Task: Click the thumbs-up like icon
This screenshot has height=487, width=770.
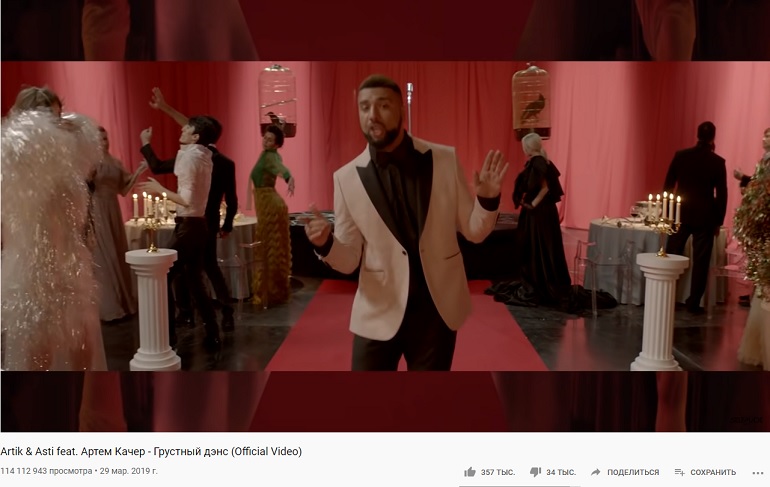Action: click(470, 472)
